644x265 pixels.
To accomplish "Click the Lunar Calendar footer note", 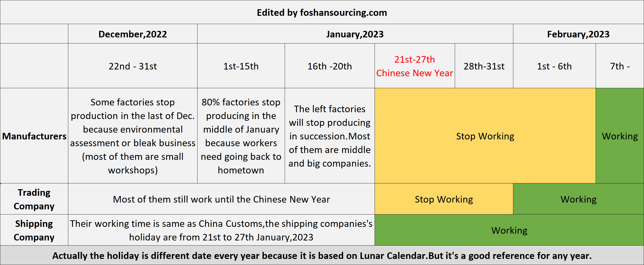I will (x=322, y=255).
